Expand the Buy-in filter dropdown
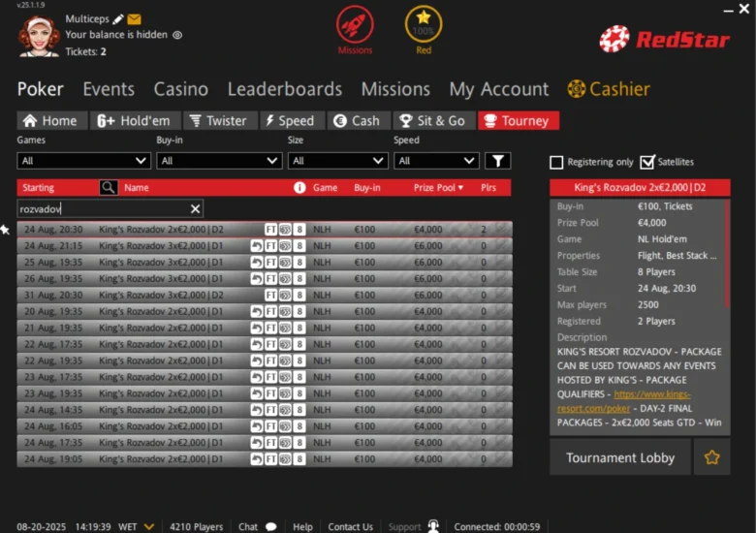This screenshot has width=756, height=533. coord(219,161)
